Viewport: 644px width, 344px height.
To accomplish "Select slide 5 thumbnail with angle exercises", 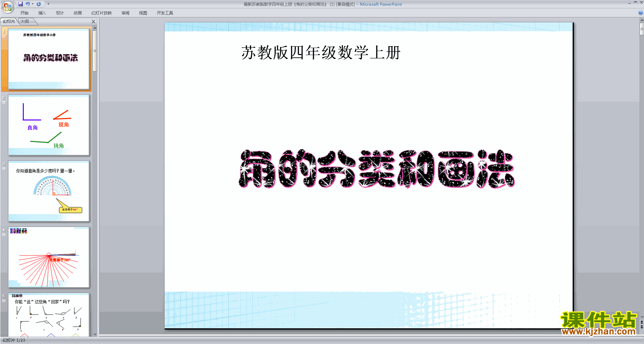I will tap(49, 315).
